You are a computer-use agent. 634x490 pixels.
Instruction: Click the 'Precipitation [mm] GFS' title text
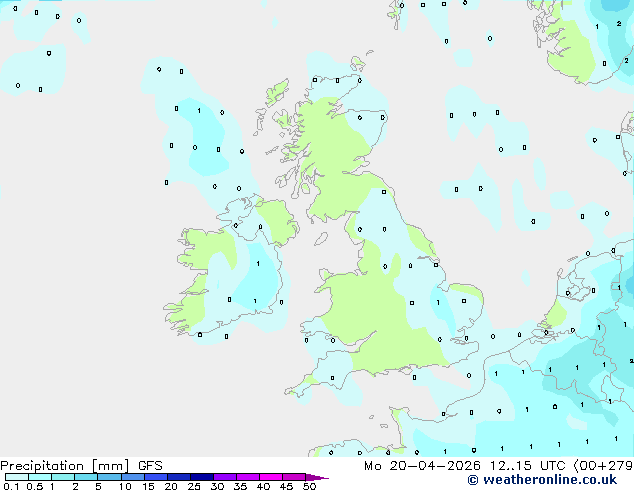tap(81, 466)
